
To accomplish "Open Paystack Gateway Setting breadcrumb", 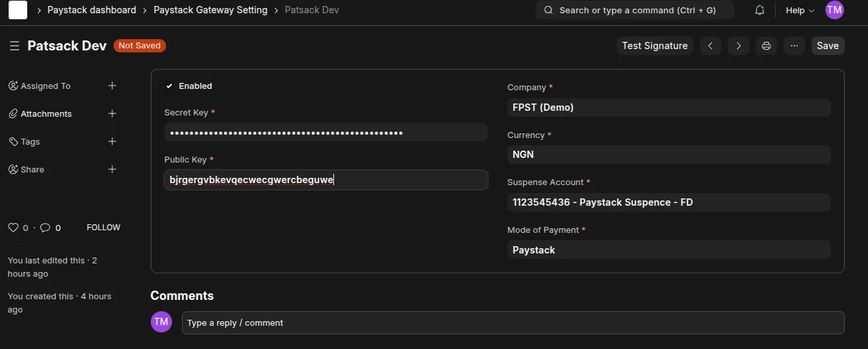I will point(211,10).
